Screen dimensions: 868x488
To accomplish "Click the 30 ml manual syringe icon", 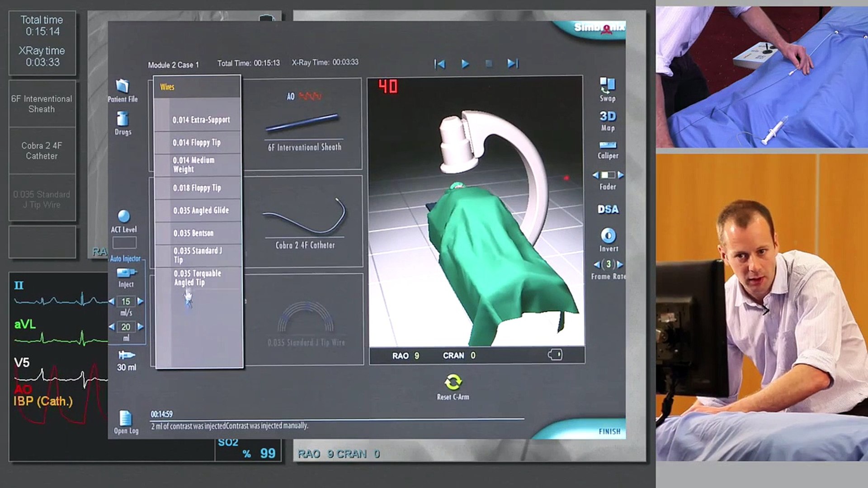I will pos(126,355).
